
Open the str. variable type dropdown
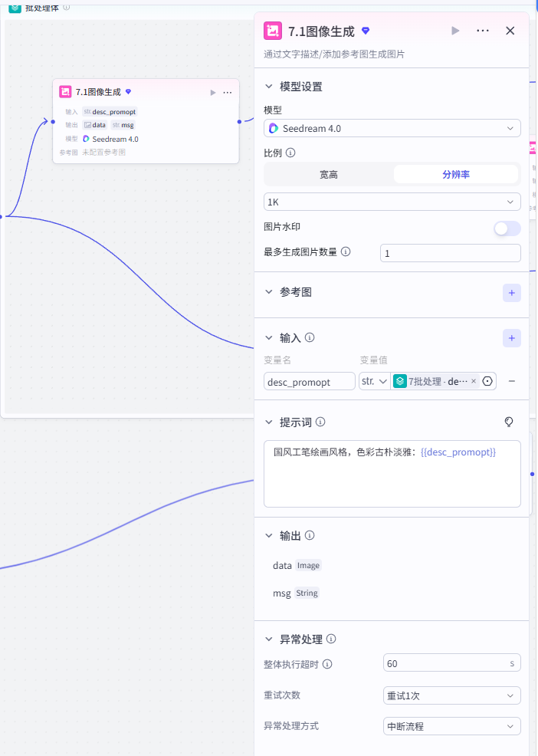[x=375, y=381]
